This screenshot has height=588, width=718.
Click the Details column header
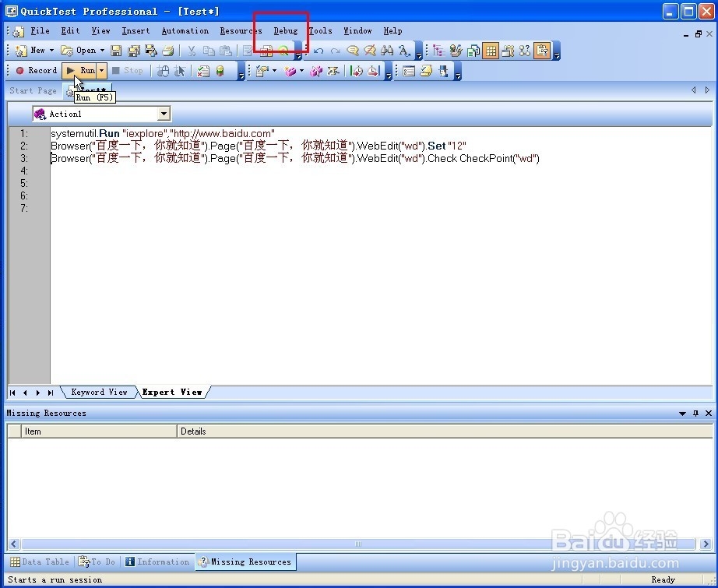[x=445, y=431]
